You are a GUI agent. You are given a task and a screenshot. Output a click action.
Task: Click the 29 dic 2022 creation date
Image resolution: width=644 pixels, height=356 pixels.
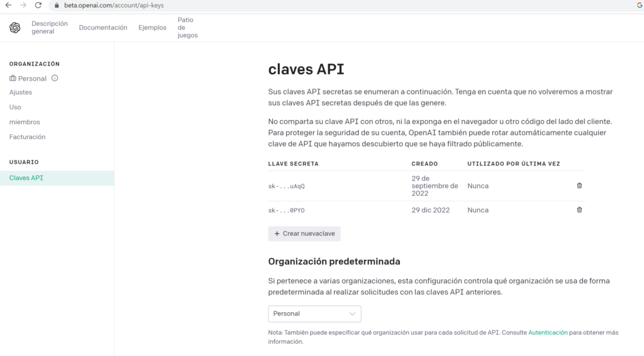(430, 210)
